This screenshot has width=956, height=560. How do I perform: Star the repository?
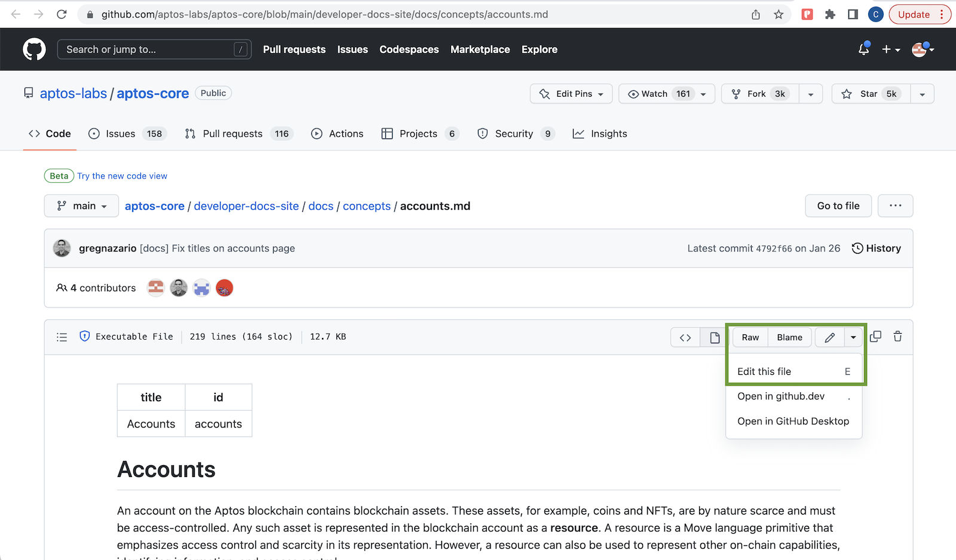(x=871, y=94)
